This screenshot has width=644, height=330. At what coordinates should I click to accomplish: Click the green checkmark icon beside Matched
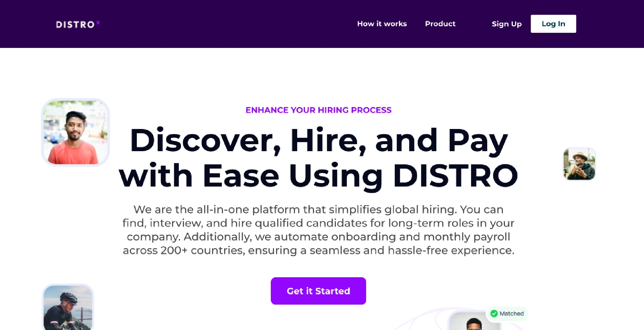pyautogui.click(x=494, y=313)
